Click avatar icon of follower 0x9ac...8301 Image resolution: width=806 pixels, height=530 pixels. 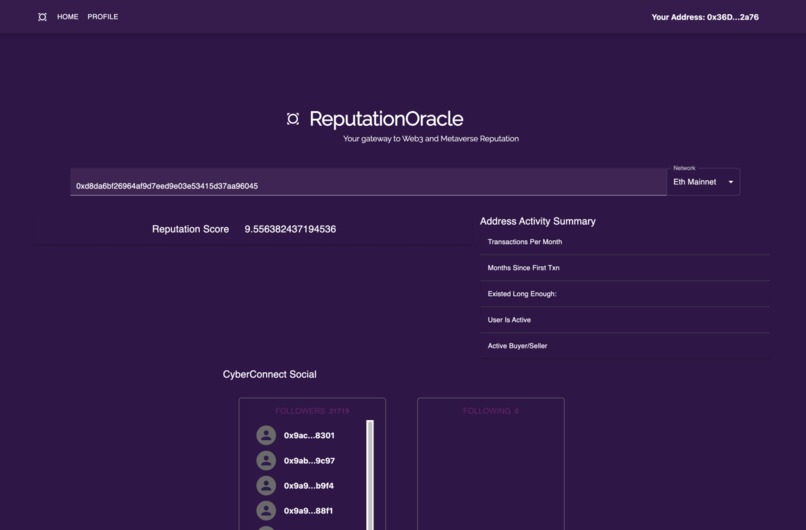click(266, 435)
